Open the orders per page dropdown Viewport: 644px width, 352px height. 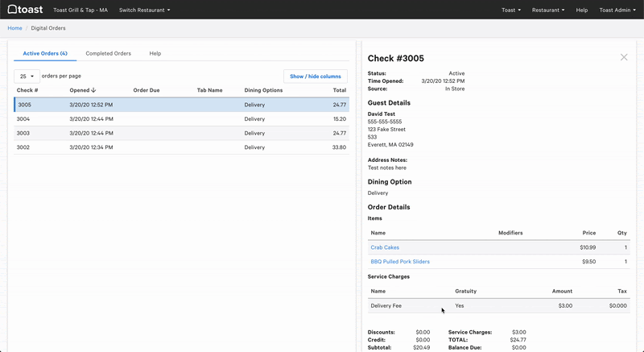pos(27,77)
